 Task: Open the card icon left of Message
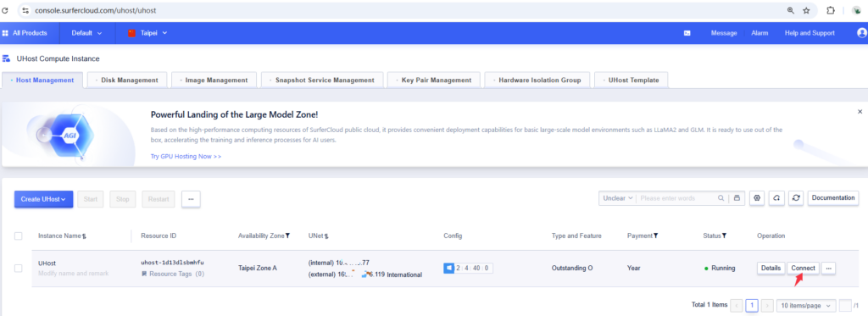click(687, 33)
